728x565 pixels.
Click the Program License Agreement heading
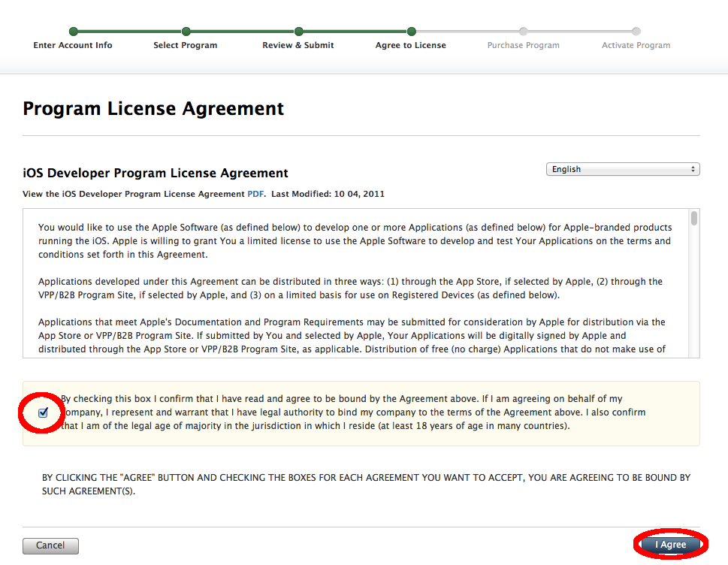pyautogui.click(x=153, y=109)
